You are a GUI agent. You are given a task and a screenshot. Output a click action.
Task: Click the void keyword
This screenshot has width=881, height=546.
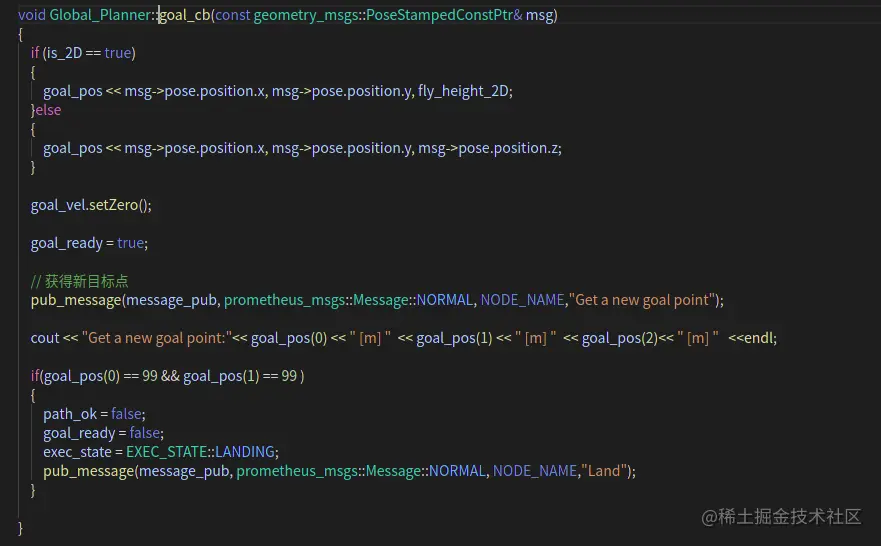(x=31, y=15)
